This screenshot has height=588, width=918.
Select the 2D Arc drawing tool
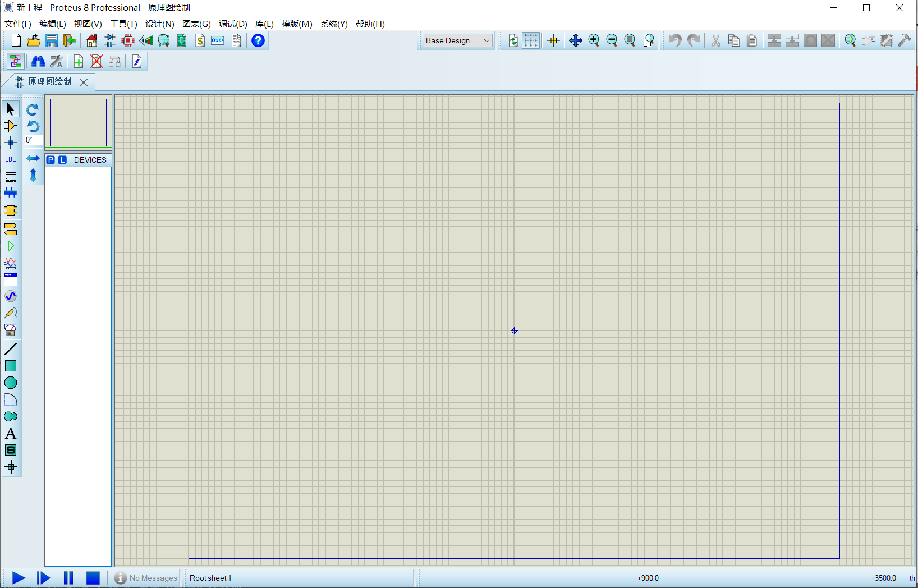(x=11, y=399)
